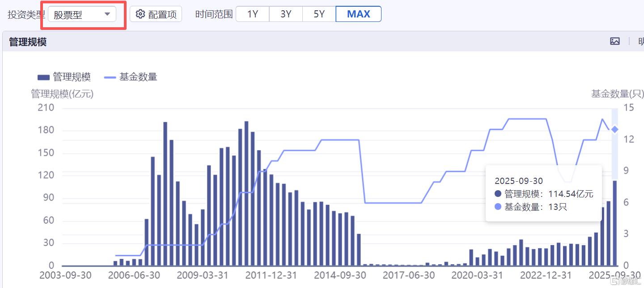
Task: Save the chart as image icon
Action: click(x=615, y=42)
